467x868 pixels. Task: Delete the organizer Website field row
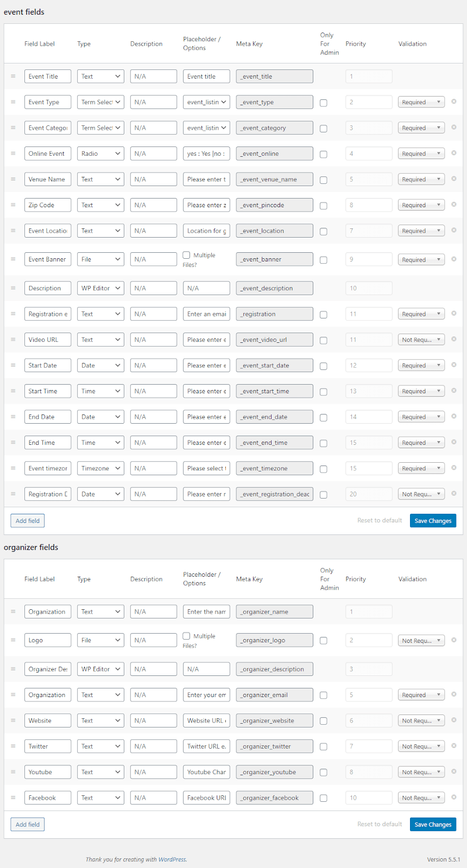453,720
